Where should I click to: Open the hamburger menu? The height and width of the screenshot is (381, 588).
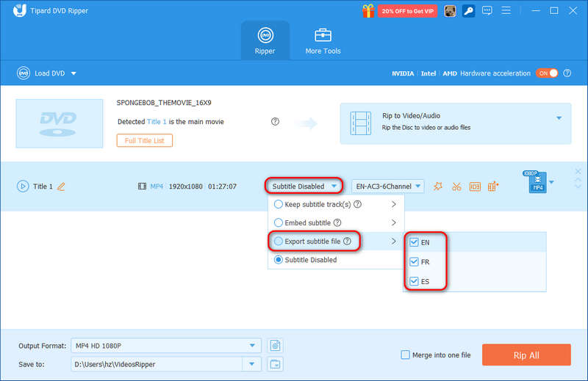(x=506, y=10)
